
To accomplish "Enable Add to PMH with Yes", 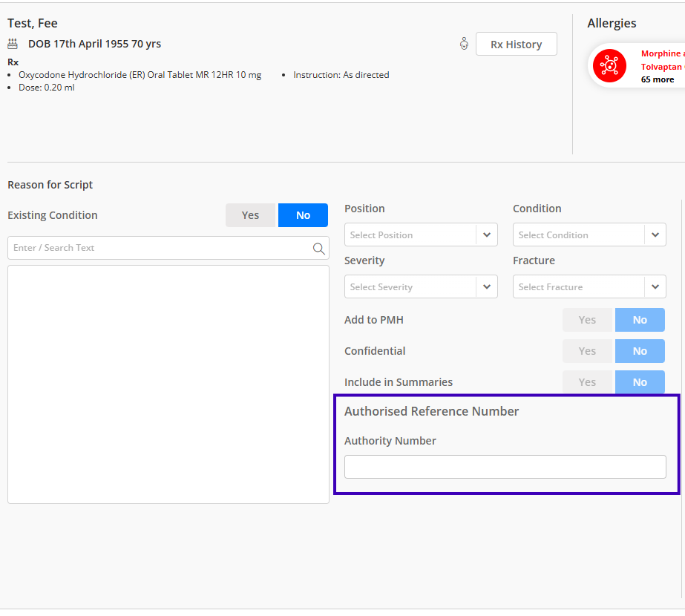I will coord(587,320).
